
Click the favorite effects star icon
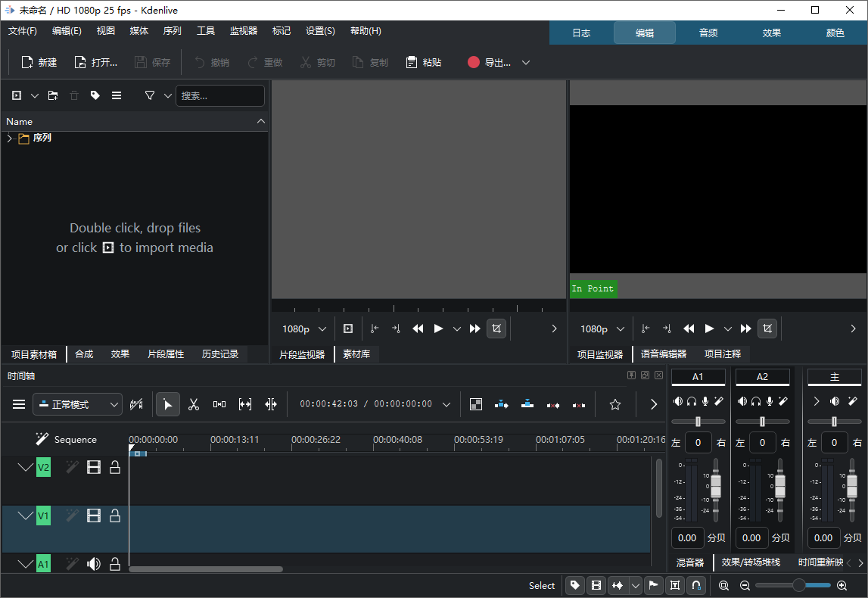pos(614,404)
